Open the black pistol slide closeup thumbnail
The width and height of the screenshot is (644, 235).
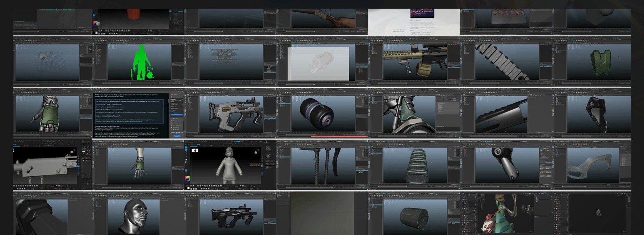point(506,114)
